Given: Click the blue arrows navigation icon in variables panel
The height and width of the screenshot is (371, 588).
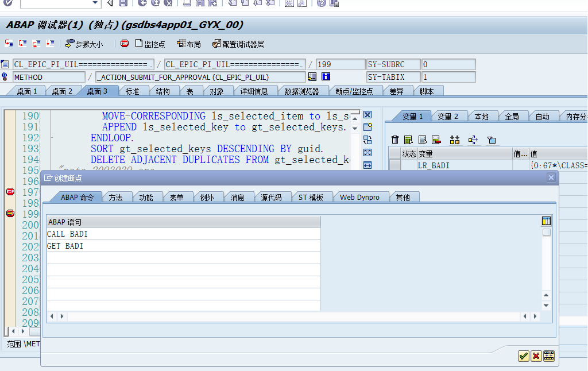Looking at the screenshot, I should pos(473,140).
